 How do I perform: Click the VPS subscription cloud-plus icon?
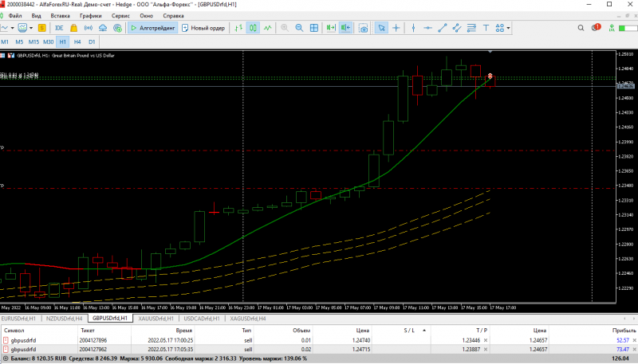[117, 28]
